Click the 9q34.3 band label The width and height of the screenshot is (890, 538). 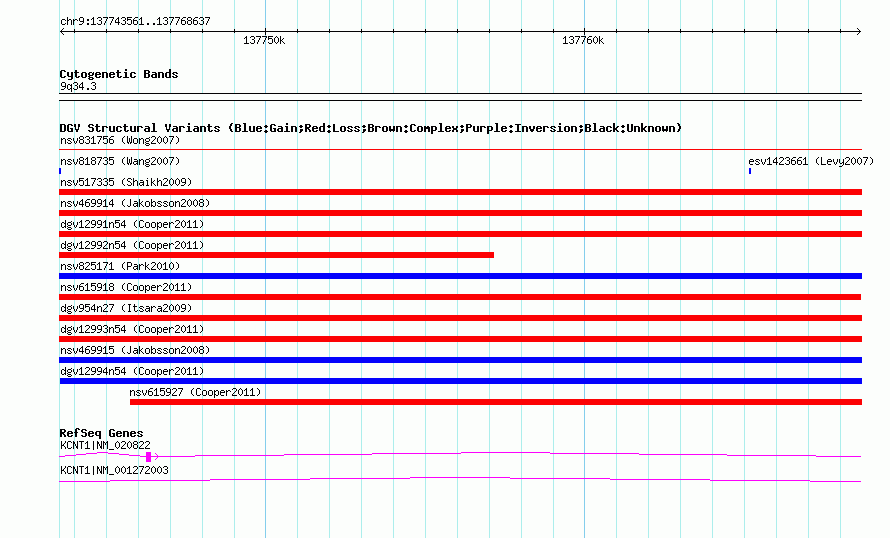78,86
